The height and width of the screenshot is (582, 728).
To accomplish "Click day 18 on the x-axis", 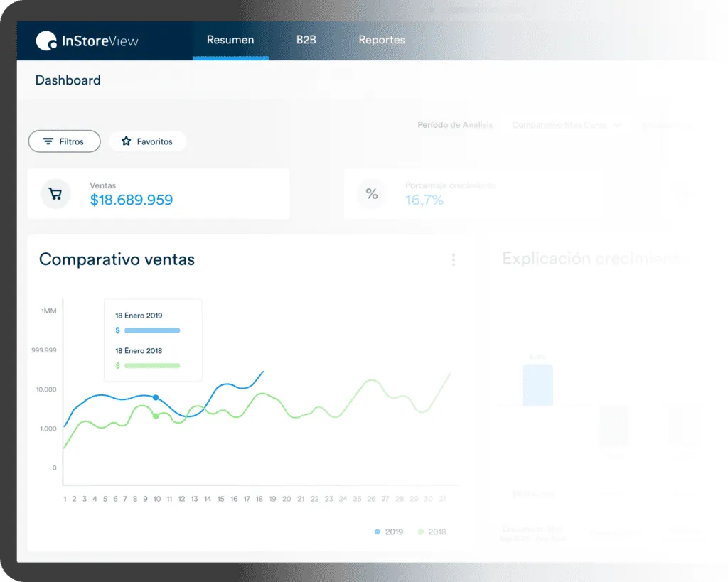I will (259, 499).
